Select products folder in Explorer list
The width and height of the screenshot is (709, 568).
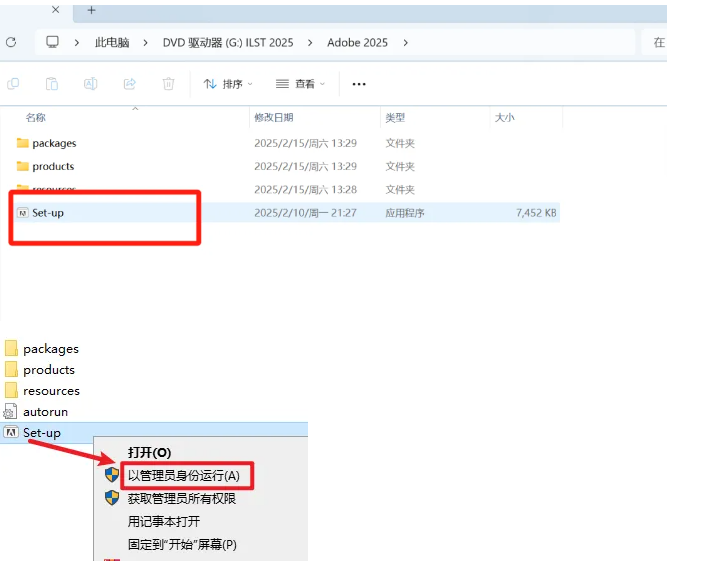click(45, 166)
